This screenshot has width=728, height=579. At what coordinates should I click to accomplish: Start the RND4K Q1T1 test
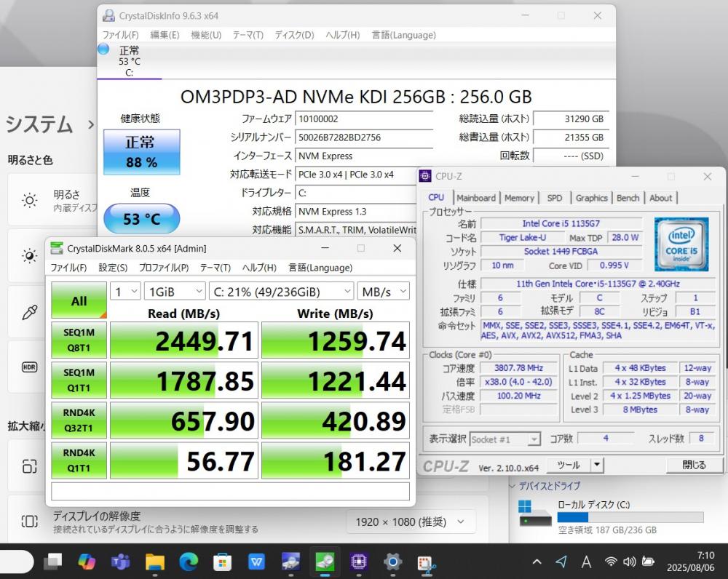pos(79,460)
